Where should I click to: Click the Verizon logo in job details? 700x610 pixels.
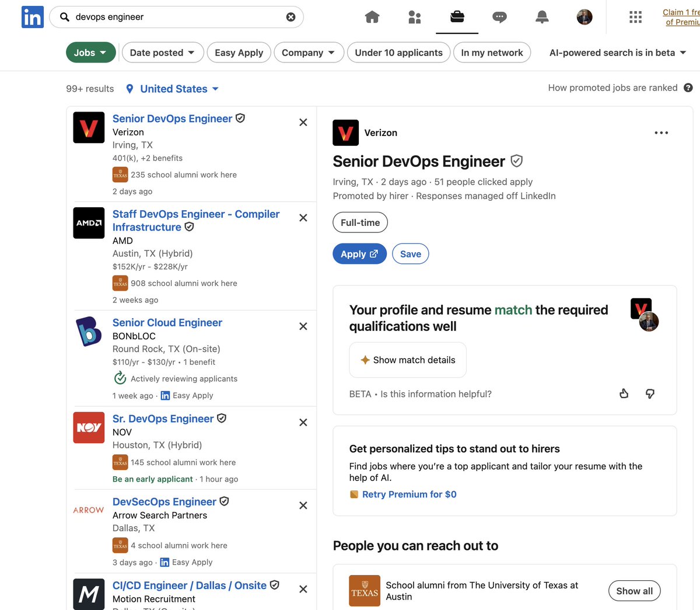[x=345, y=133]
